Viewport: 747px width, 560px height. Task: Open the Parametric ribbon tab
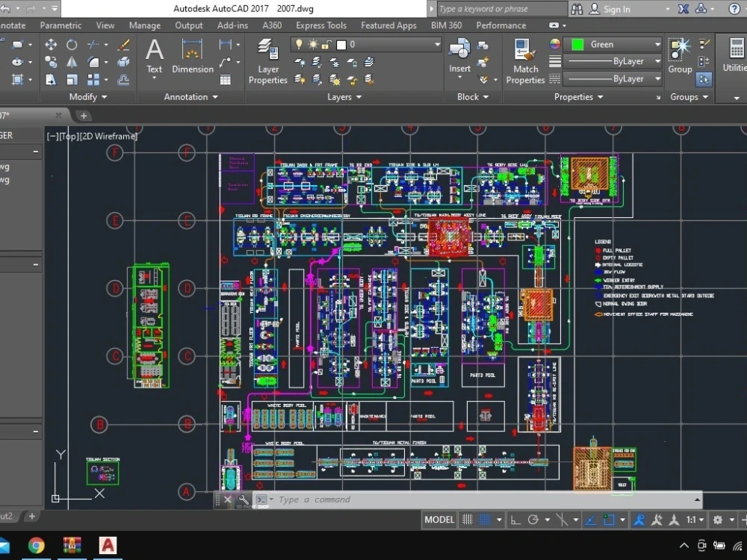click(61, 25)
